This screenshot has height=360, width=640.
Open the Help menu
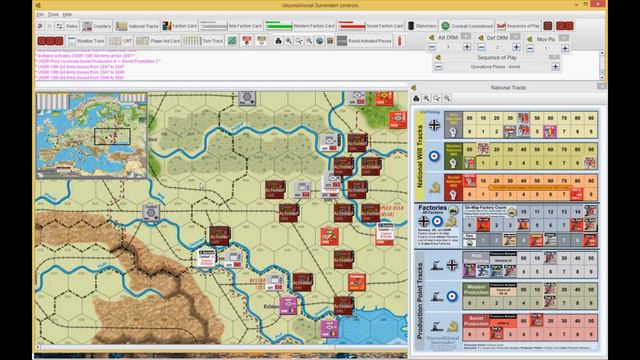67,14
